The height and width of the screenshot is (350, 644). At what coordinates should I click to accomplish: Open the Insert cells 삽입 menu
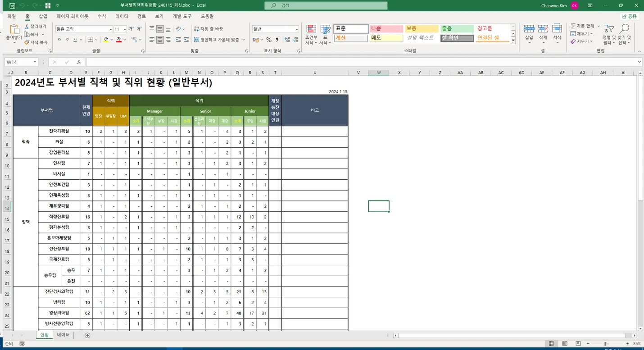pyautogui.click(x=529, y=34)
